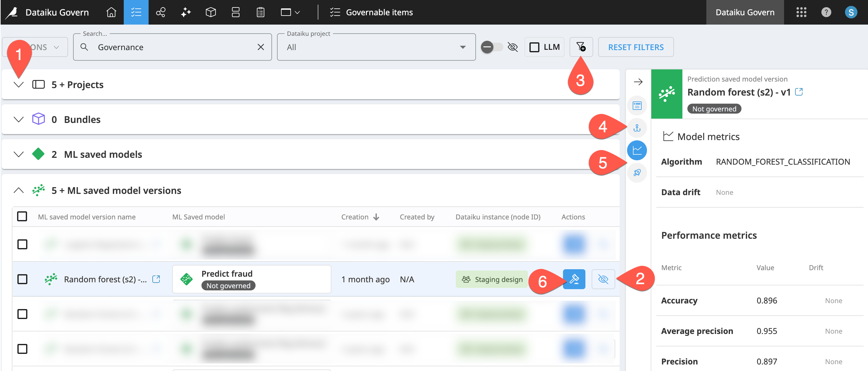
Task: Click the Bundles header label
Action: [82, 120]
